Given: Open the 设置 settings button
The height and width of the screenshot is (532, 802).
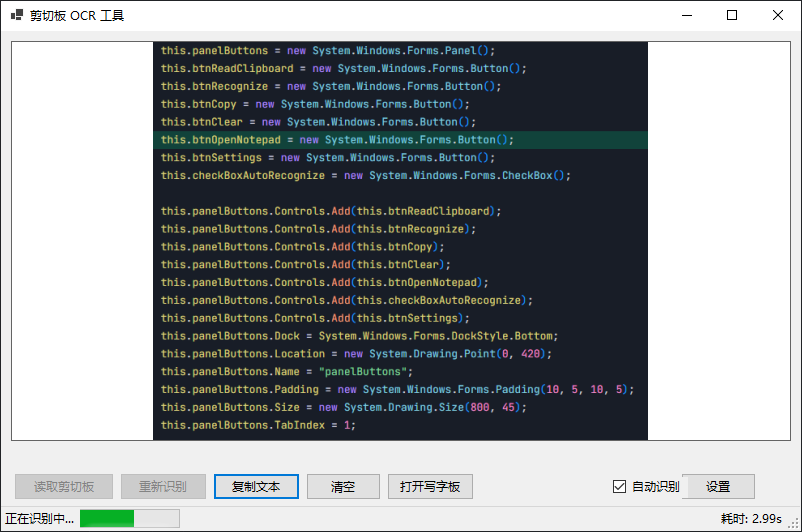Looking at the screenshot, I should click(718, 487).
